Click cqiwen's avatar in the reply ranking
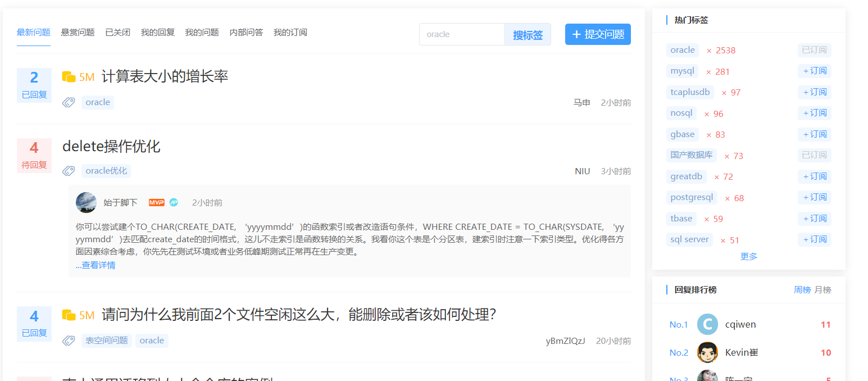 707,324
